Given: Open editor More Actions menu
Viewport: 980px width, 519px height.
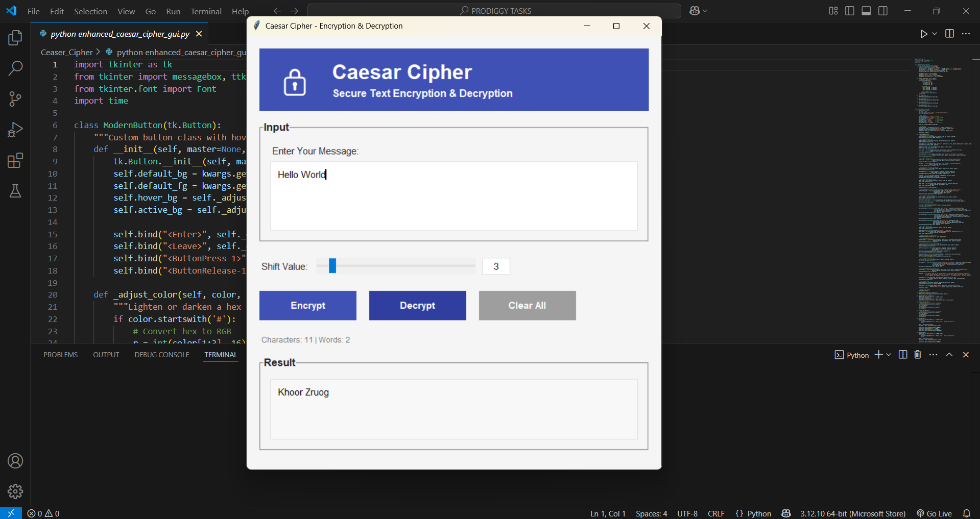Looking at the screenshot, I should pos(966,34).
